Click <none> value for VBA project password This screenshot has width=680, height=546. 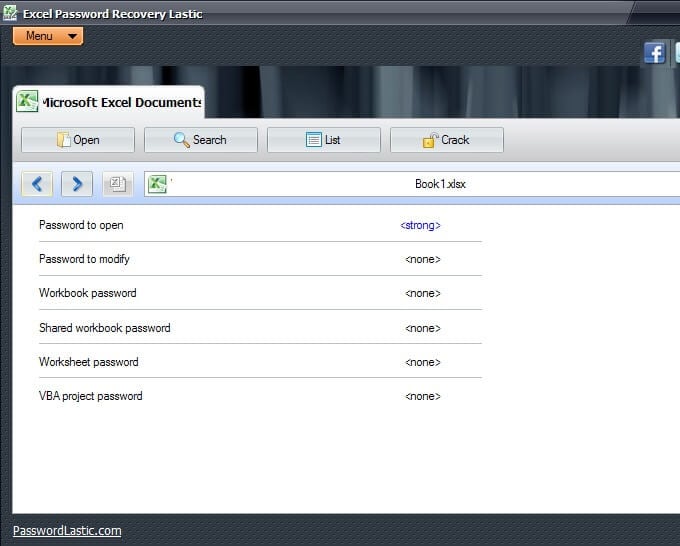(423, 396)
